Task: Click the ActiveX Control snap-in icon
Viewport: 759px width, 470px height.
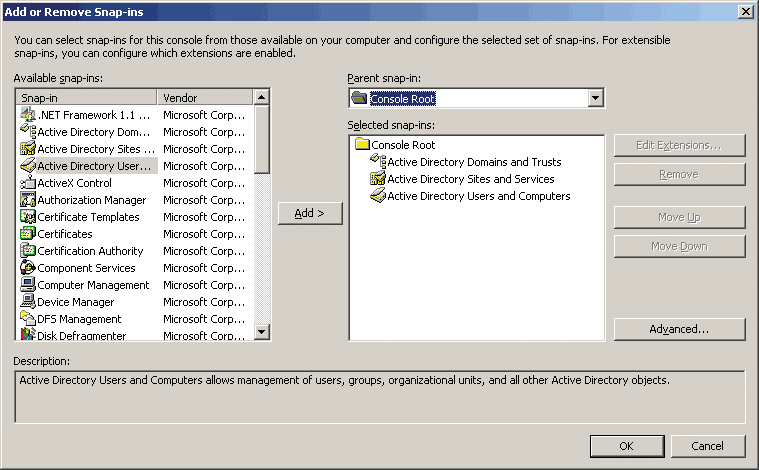Action: pyautogui.click(x=28, y=183)
